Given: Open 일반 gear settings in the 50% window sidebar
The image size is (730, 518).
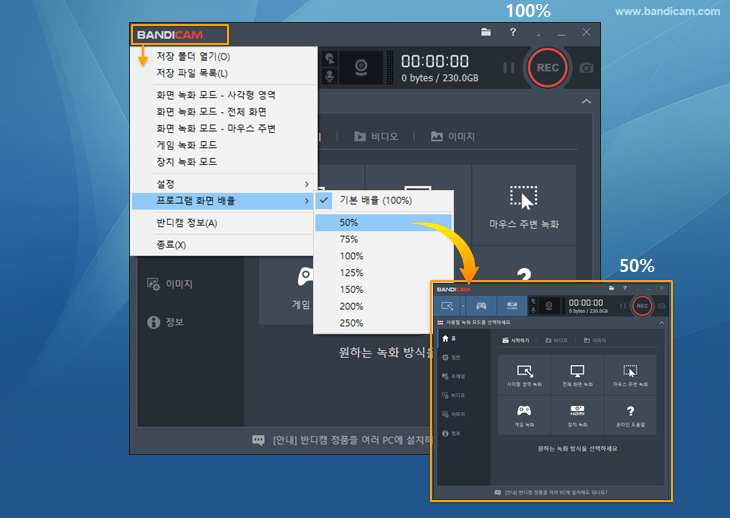Looking at the screenshot, I should click(x=451, y=357).
